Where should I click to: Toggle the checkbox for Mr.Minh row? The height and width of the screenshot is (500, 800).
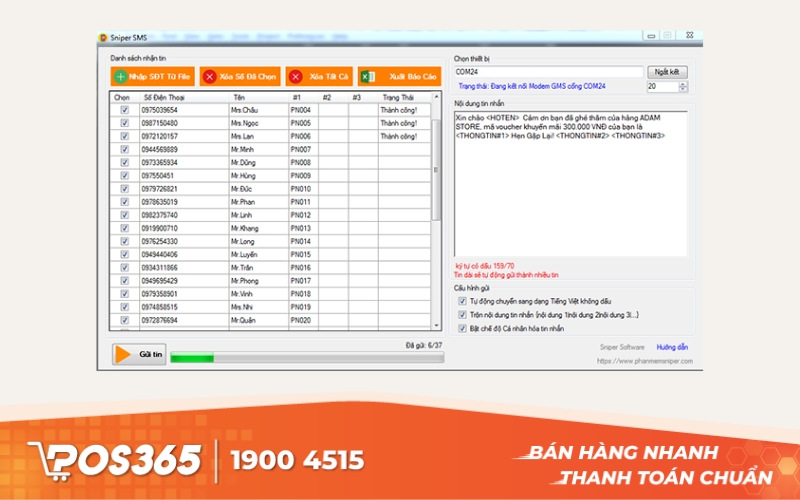pos(124,149)
